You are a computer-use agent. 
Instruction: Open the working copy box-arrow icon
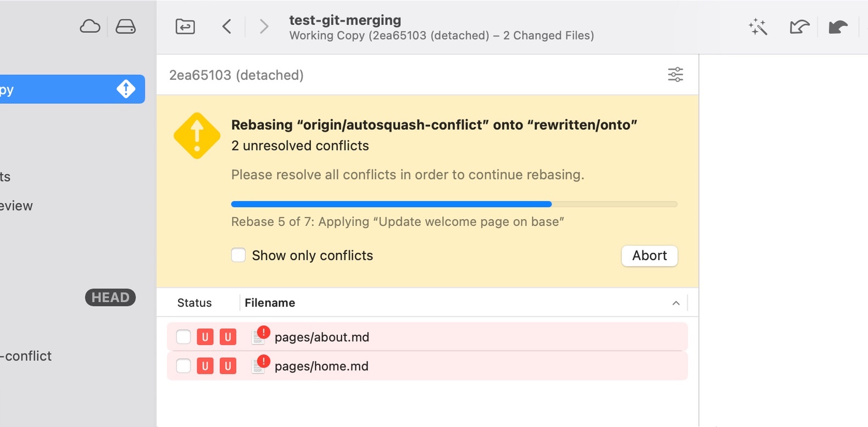tap(185, 26)
